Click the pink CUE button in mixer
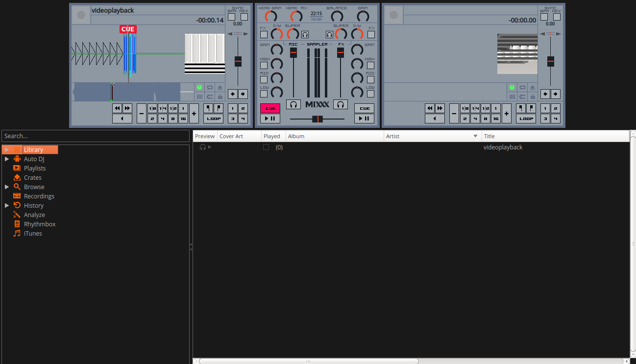Viewport: 636px width, 364px height. pyautogui.click(x=270, y=108)
